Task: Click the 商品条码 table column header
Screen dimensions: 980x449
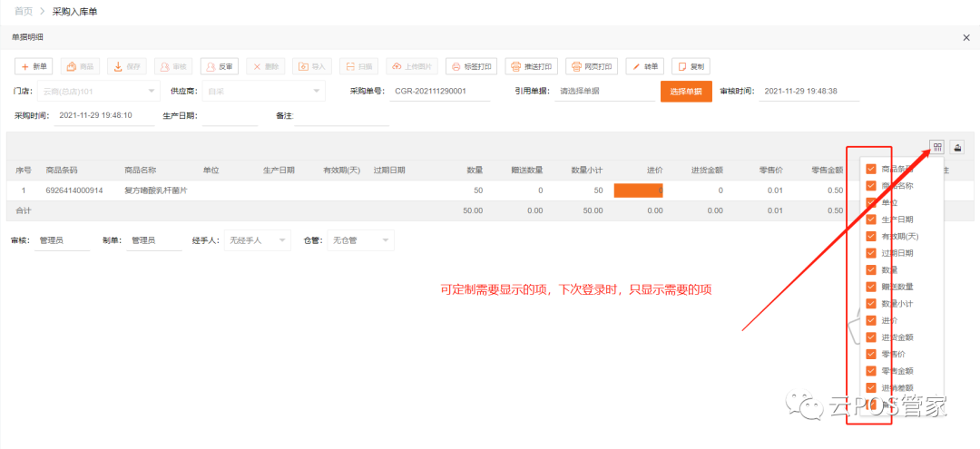Action: 62,170
